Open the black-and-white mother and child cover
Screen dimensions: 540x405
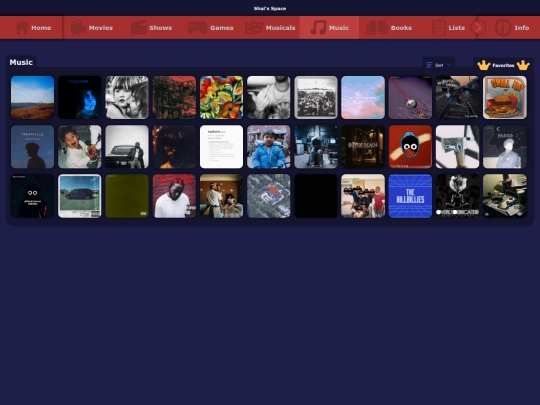click(x=127, y=97)
